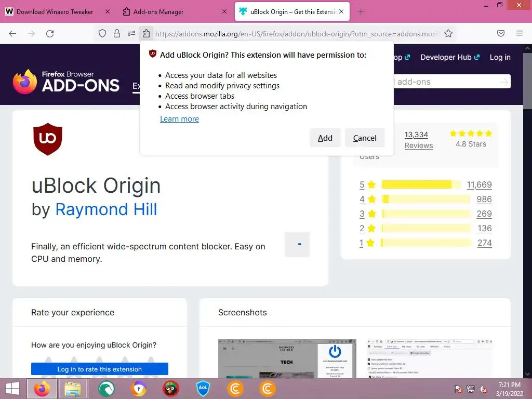
Task: Filter reviews by 1 star rating
Action: (367, 243)
